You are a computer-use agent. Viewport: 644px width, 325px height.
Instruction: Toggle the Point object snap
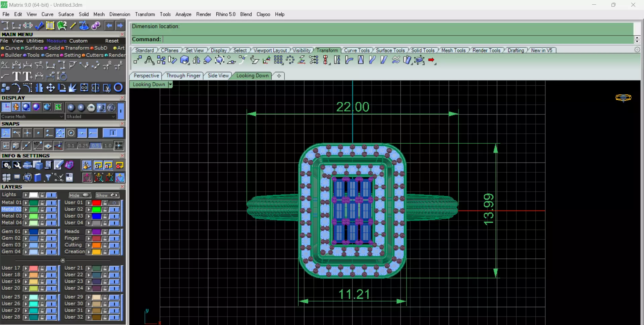click(x=38, y=133)
